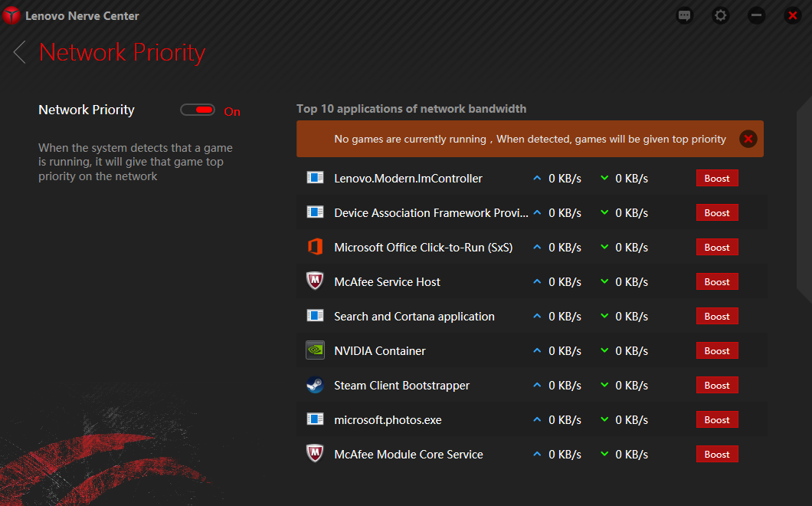Click download arrow for McAfee Service Host
Image resolution: width=812 pixels, height=506 pixels.
click(604, 281)
